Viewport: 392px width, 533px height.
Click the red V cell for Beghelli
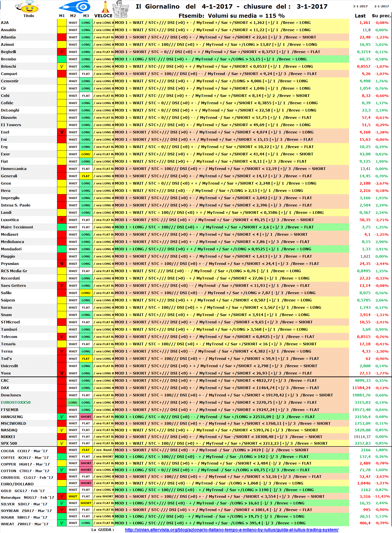pyautogui.click(x=62, y=52)
